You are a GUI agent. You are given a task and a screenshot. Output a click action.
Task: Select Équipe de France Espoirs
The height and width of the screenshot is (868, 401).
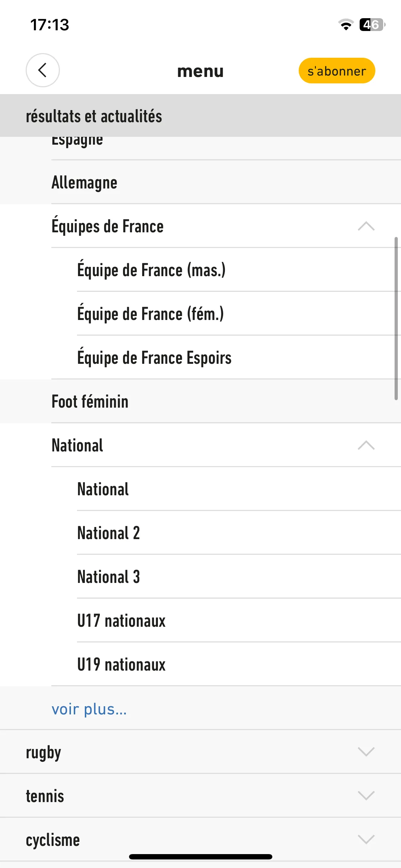(x=154, y=357)
